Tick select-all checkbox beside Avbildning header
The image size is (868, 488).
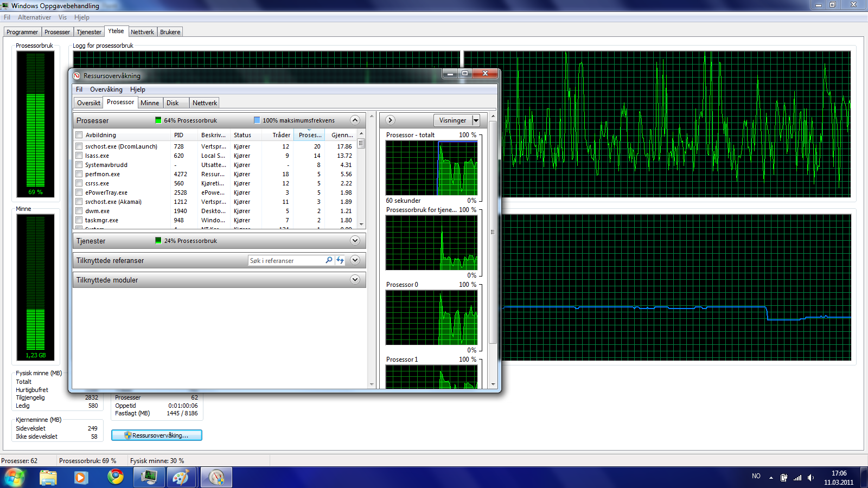coord(79,135)
